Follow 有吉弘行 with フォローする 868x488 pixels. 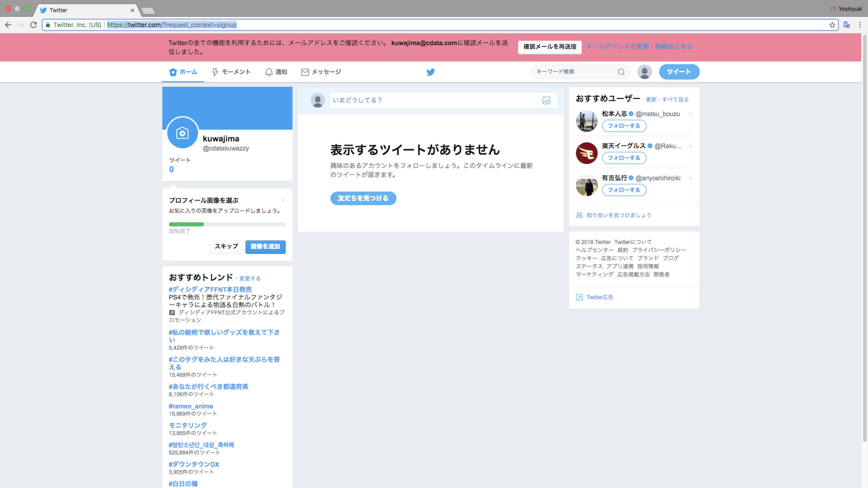624,190
